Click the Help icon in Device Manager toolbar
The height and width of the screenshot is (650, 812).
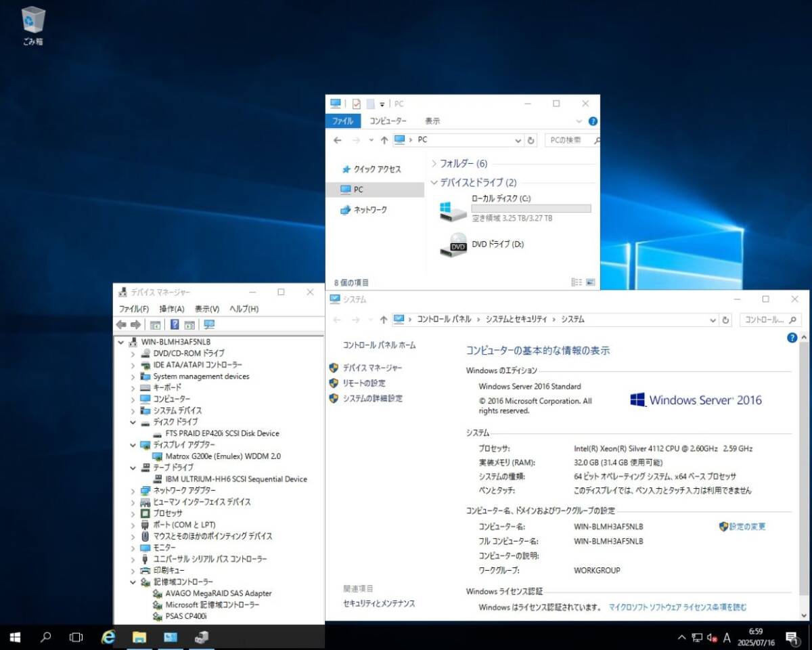click(175, 325)
